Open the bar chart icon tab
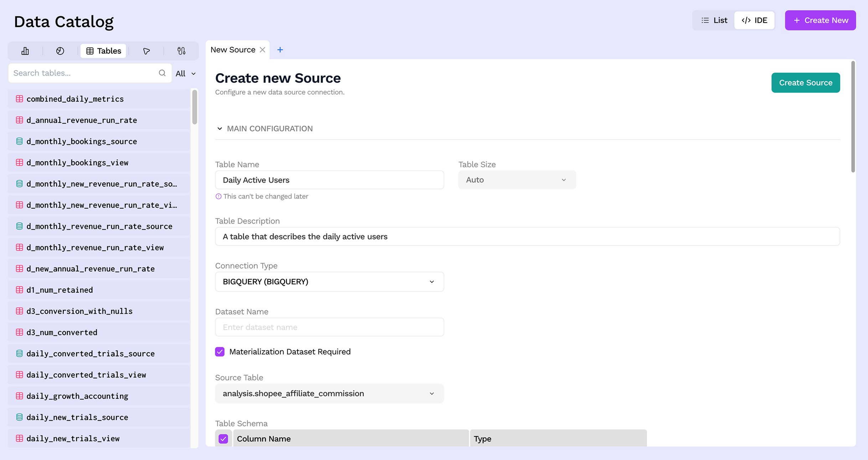 pyautogui.click(x=25, y=51)
